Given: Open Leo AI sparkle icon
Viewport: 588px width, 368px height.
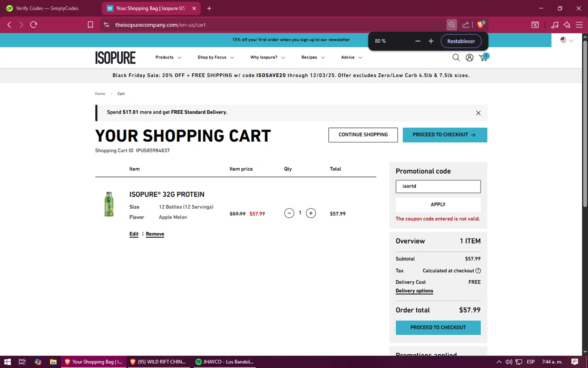Looking at the screenshot, I should tap(567, 25).
